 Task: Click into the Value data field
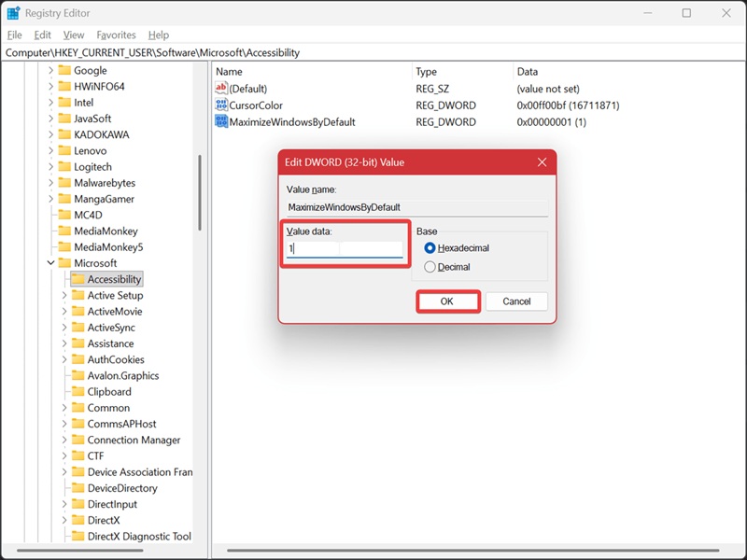click(345, 248)
